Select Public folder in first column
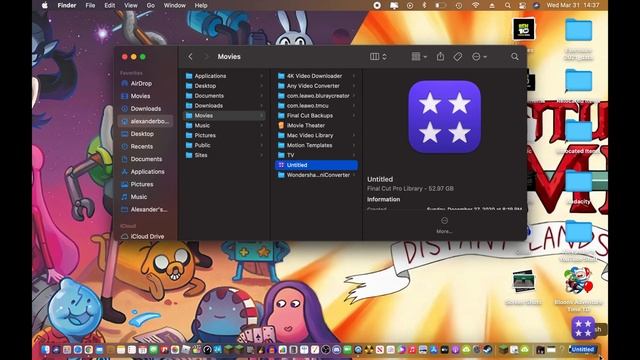The height and width of the screenshot is (360, 640). [224, 145]
